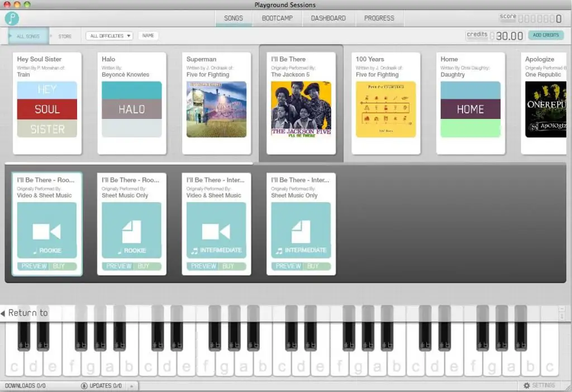Click the UPDATES 0/0 status text
Screen dimensions: 572x392
pyautogui.click(x=106, y=385)
